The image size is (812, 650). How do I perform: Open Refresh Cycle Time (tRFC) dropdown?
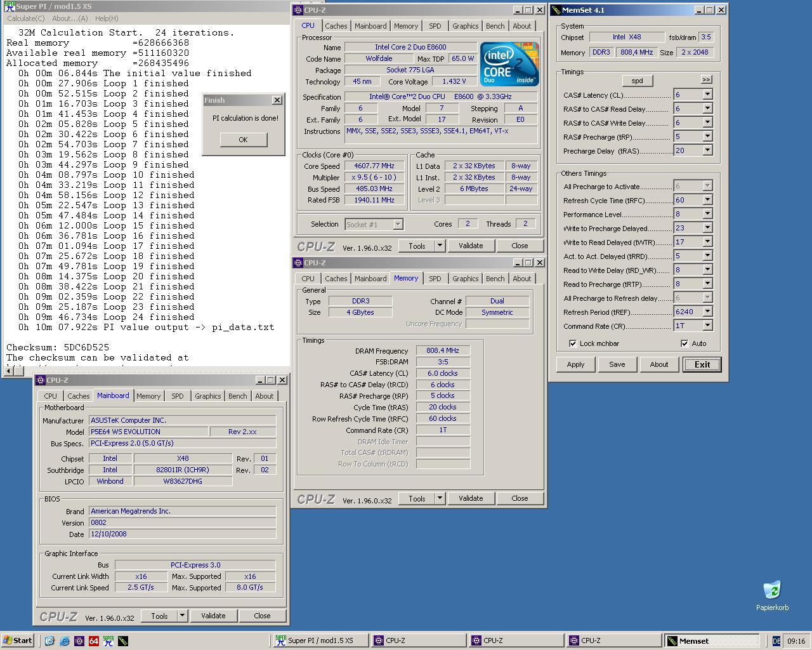707,200
